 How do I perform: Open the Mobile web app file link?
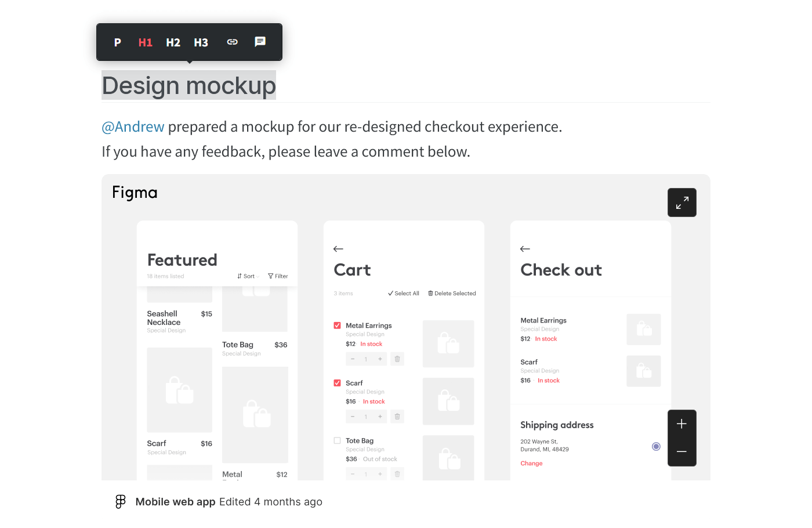[x=175, y=502]
